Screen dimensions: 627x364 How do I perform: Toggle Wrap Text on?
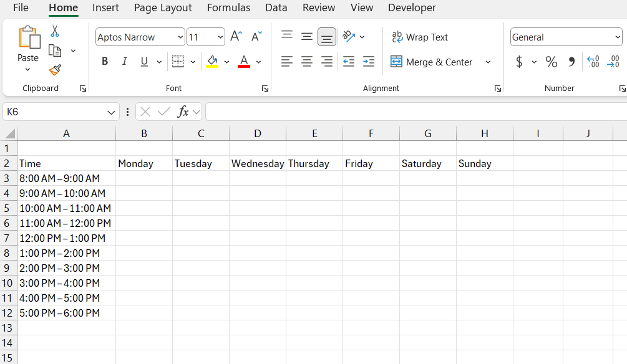pos(420,37)
